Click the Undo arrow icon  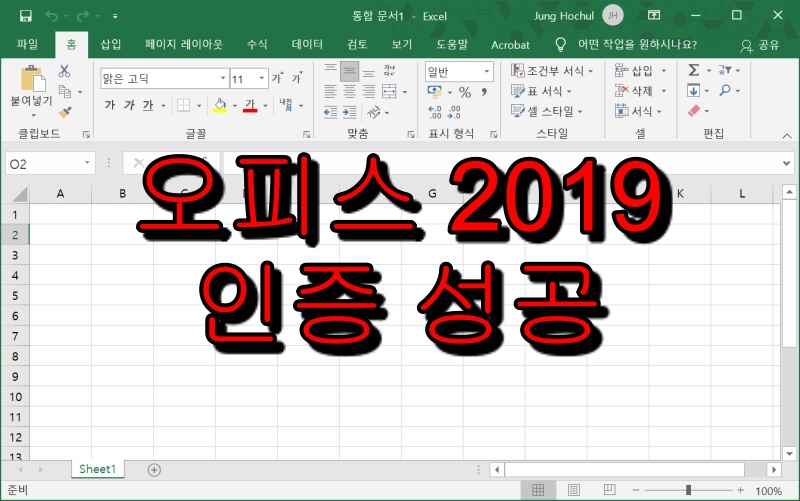pos(52,16)
